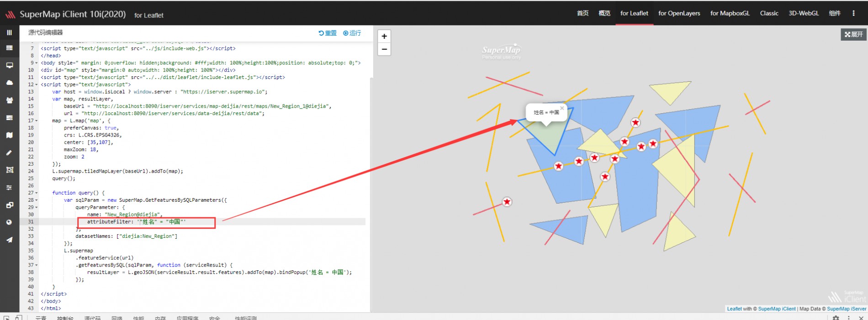Open the three-dot more menu in navbar
The width and height of the screenshot is (868, 320).
[853, 13]
